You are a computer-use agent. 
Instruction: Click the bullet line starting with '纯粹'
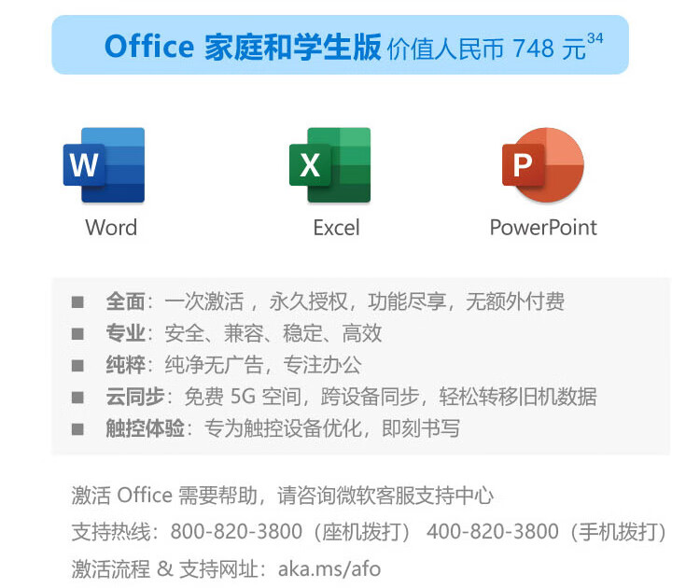[217, 365]
